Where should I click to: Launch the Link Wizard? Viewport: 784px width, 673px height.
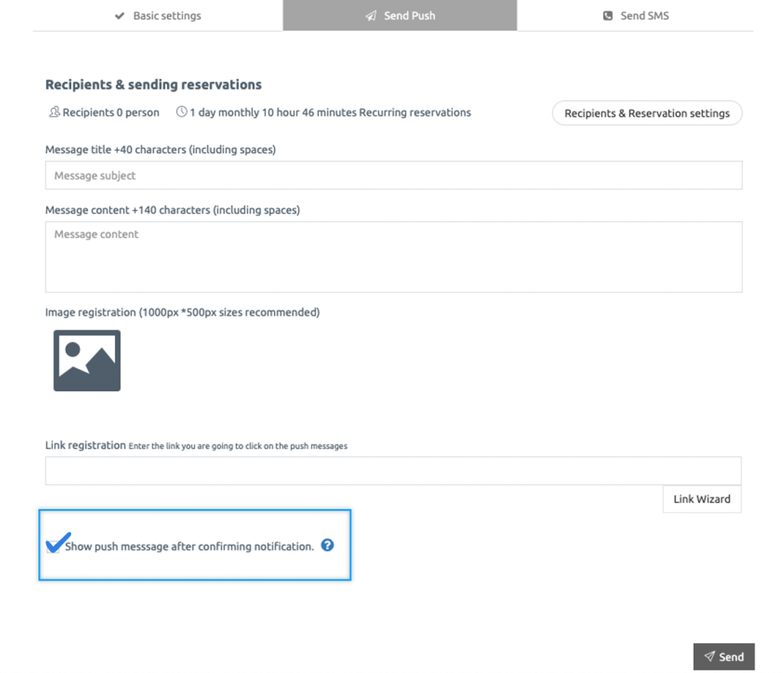[701, 498]
